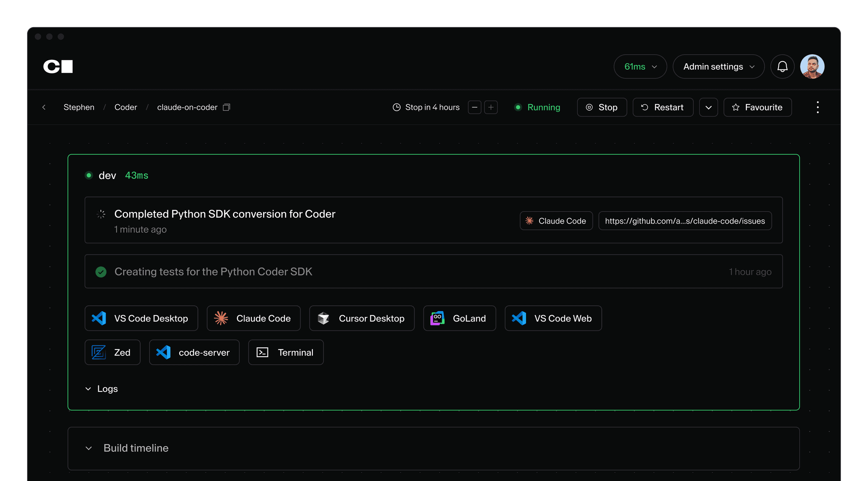Click the loading spinner icon on the task
The image size is (868, 481).
coord(101,214)
